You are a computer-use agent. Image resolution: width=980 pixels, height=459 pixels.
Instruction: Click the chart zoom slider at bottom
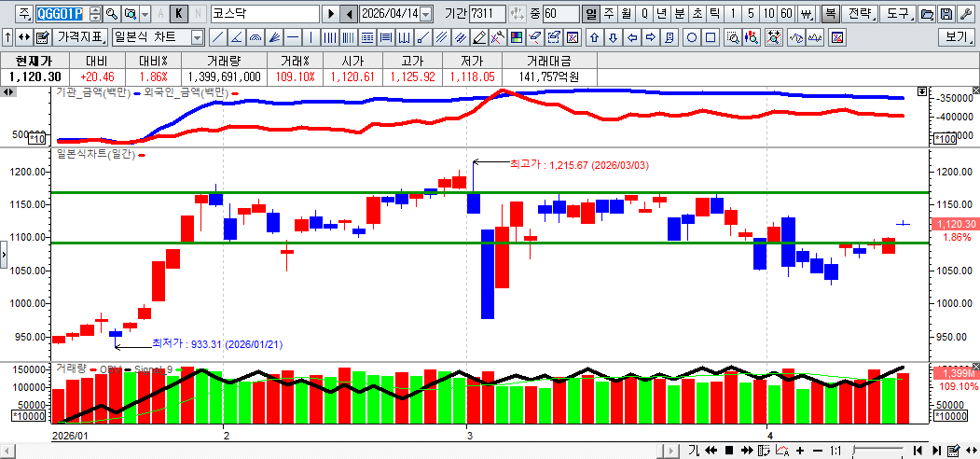(876, 451)
